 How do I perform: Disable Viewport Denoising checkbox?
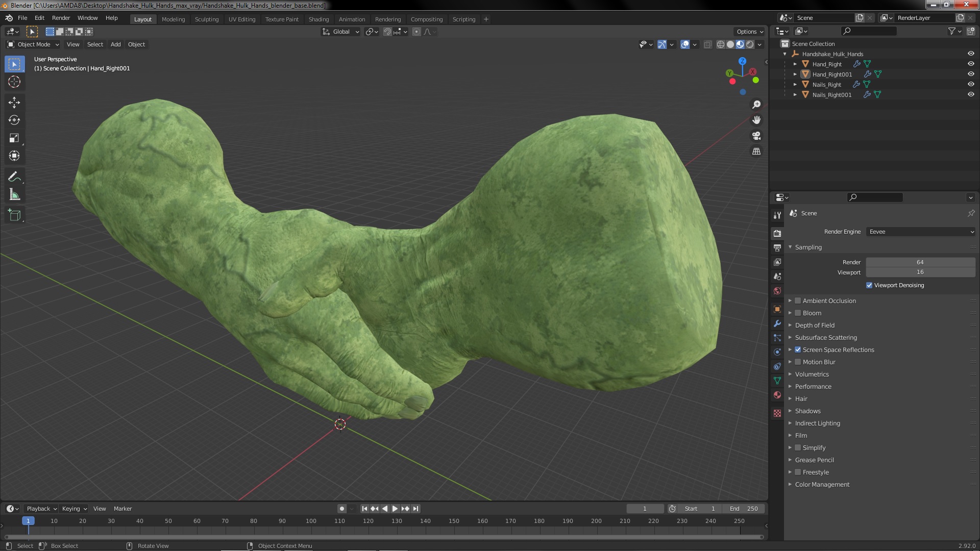tap(869, 285)
